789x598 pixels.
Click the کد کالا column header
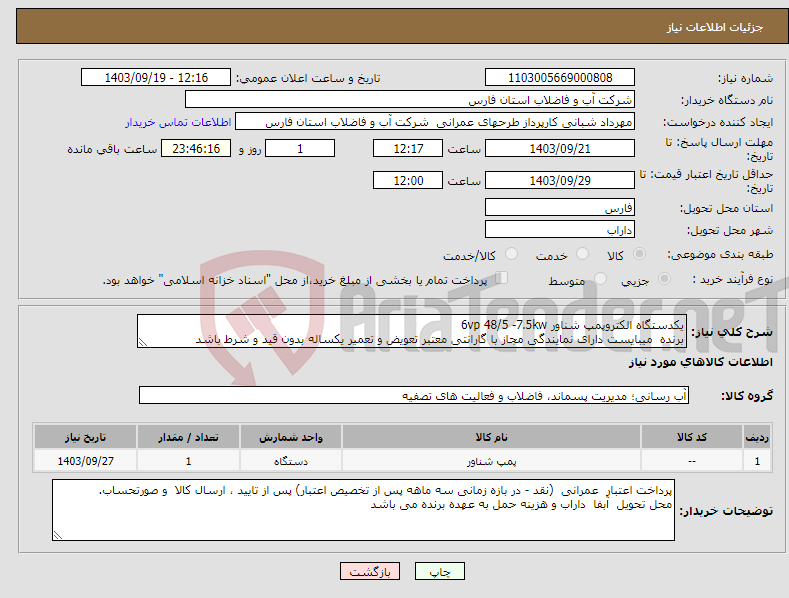(x=692, y=437)
